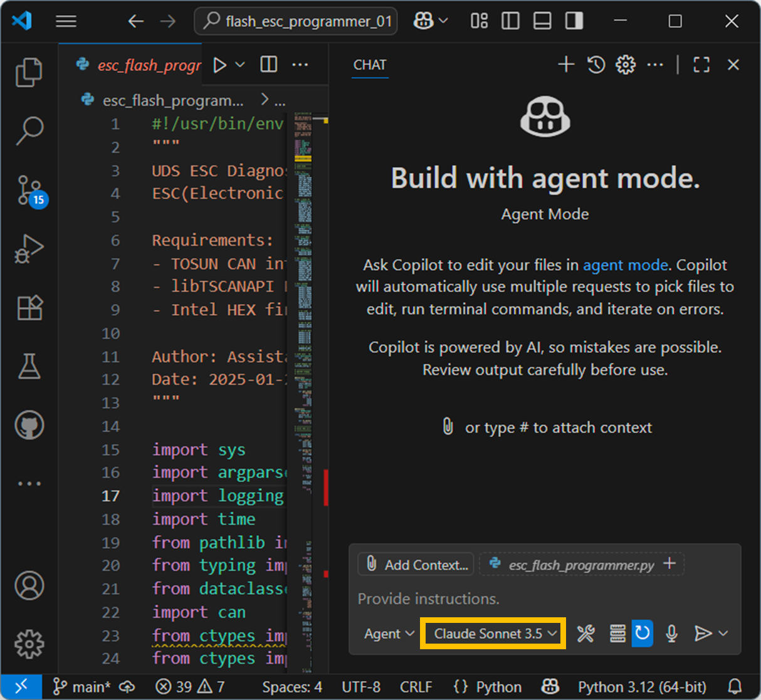
Task: Open the Agent mode dropdown
Action: coord(389,634)
